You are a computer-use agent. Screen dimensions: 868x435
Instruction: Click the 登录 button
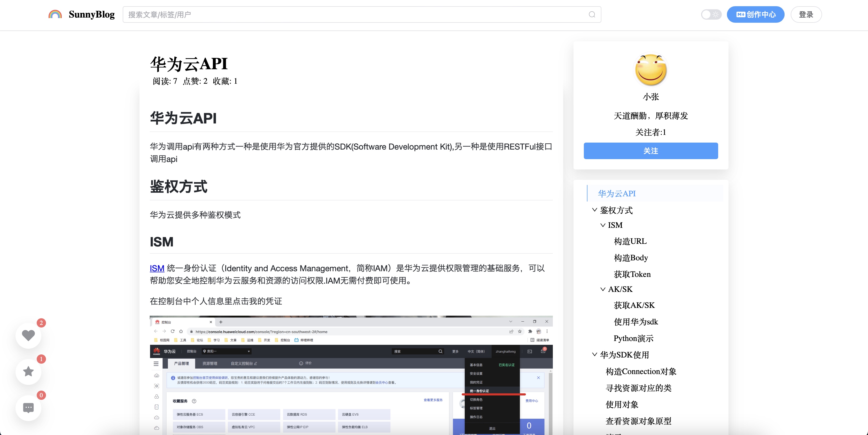click(x=806, y=14)
